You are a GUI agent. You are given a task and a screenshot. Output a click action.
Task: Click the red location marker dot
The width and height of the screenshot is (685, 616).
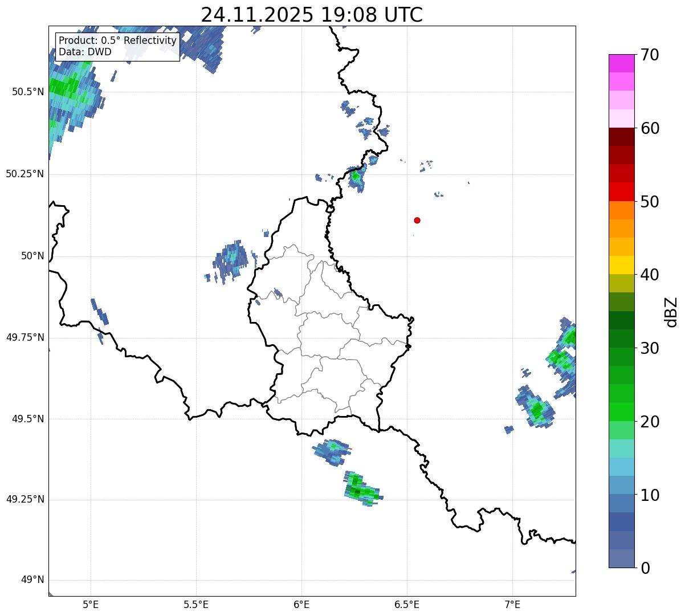click(417, 220)
